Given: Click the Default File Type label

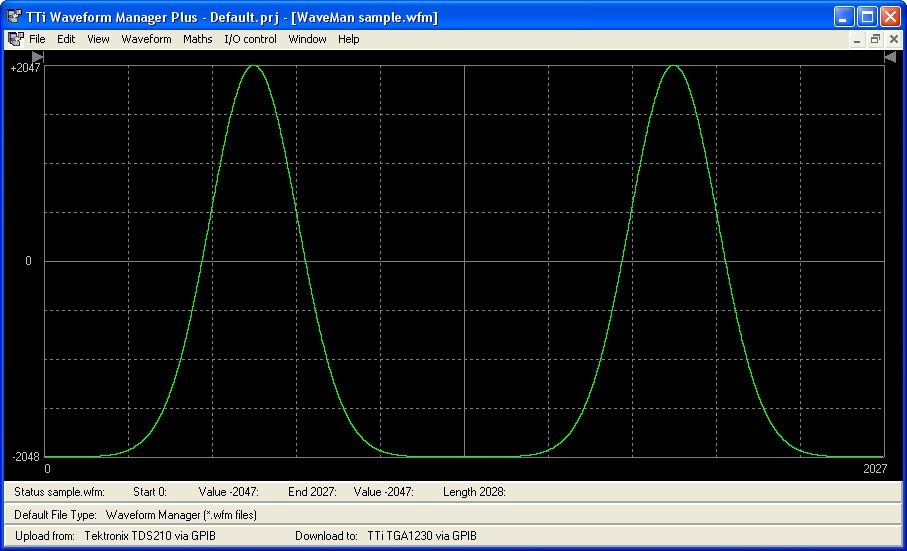Looking at the screenshot, I should tap(55, 515).
